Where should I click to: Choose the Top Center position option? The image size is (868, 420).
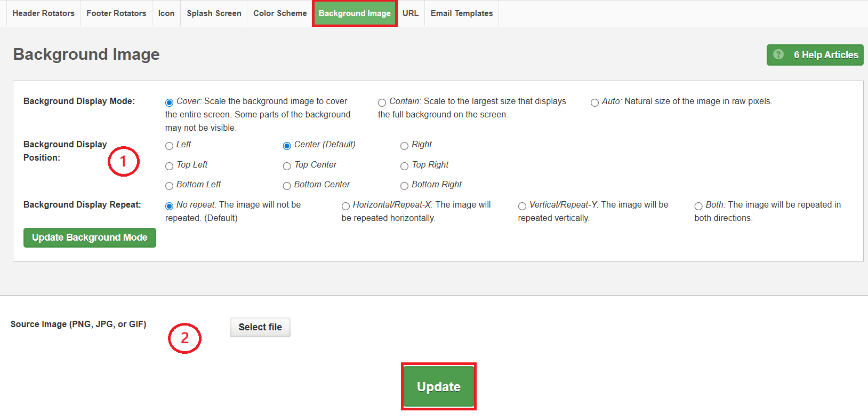287,166
